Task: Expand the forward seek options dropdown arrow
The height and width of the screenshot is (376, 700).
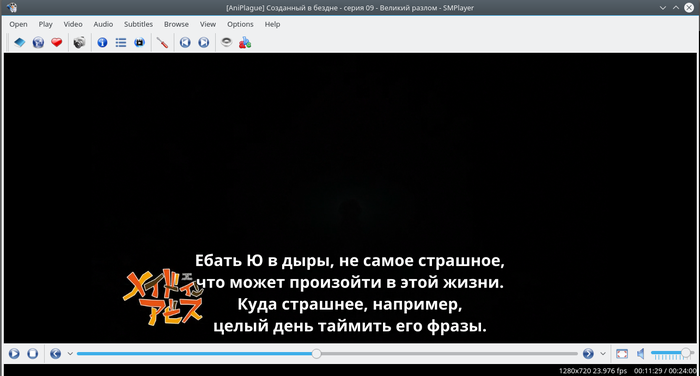Action: click(x=603, y=354)
